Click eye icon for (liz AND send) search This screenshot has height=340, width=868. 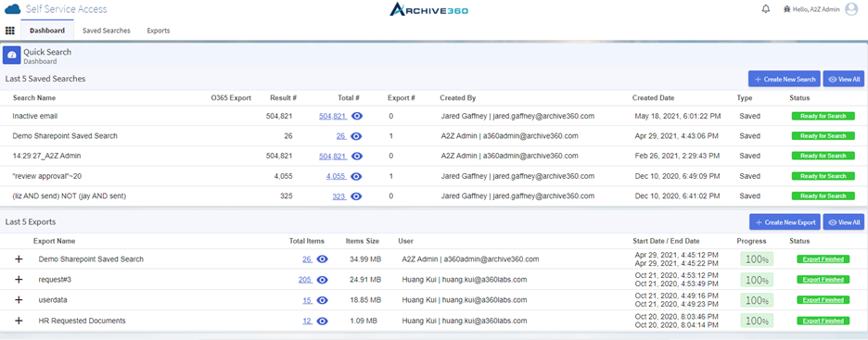pos(357,196)
